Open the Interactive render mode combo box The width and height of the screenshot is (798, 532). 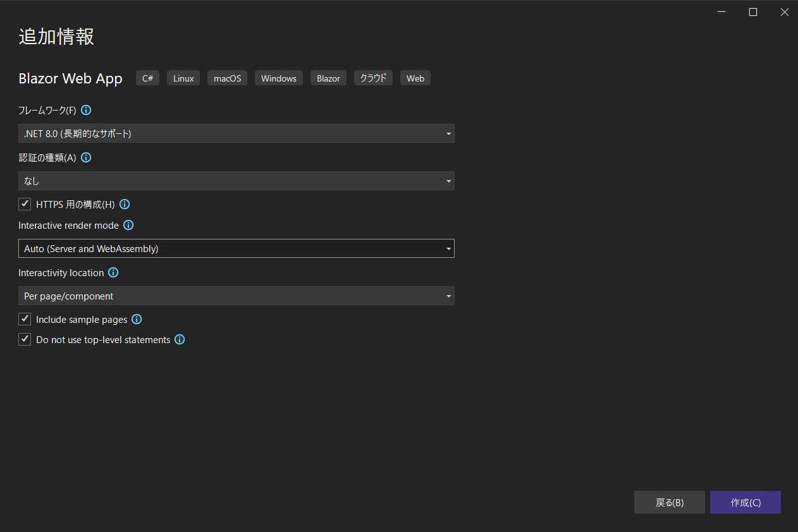[x=236, y=248]
